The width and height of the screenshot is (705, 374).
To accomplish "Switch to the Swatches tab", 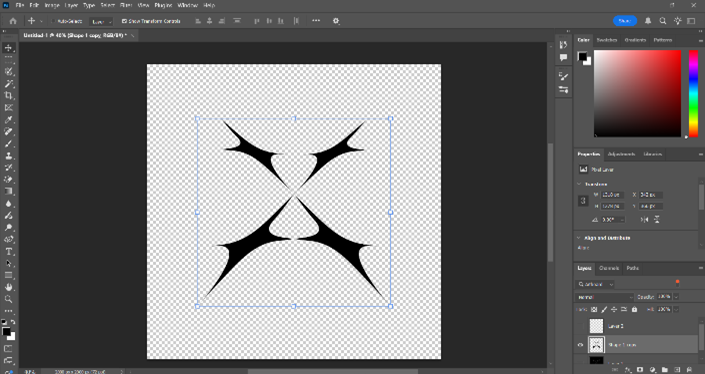I will coord(607,40).
